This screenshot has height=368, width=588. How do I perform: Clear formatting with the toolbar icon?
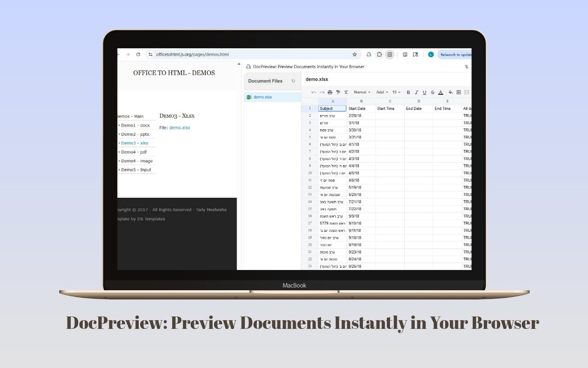point(346,92)
